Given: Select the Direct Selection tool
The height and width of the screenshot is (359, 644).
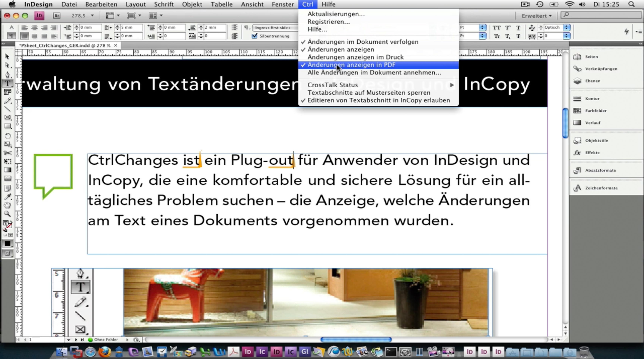Looking at the screenshot, I should coord(7,65).
